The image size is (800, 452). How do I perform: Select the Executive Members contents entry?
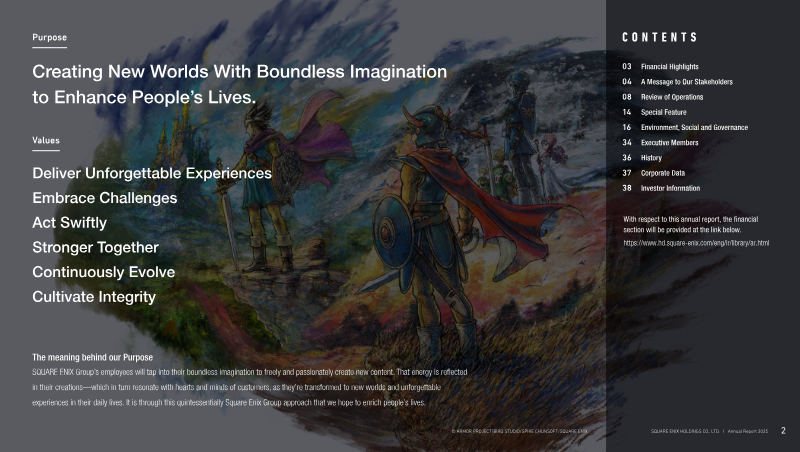[x=669, y=143]
